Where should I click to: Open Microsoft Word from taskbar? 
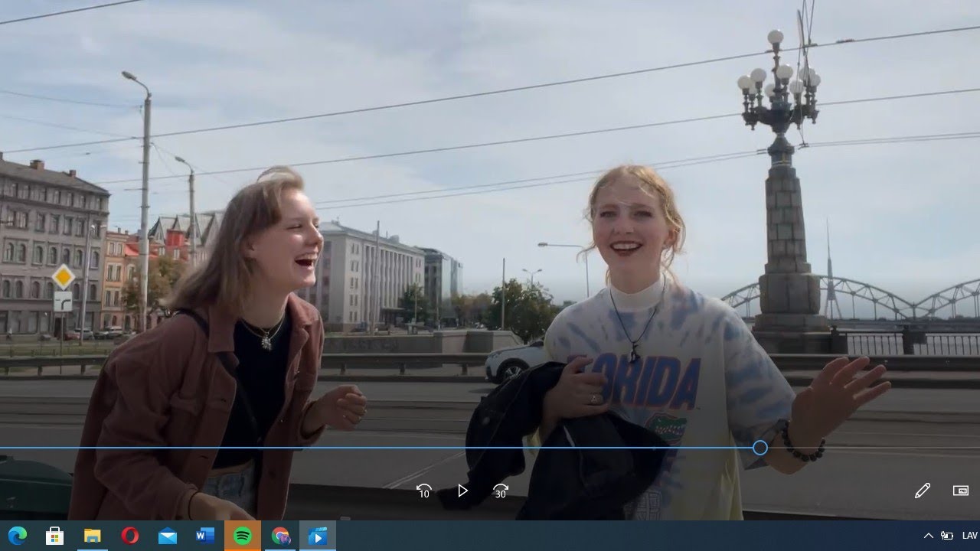(204, 536)
